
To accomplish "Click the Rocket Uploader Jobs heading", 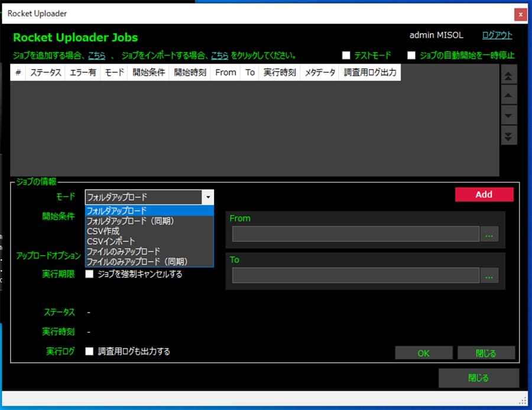I will (x=75, y=37).
